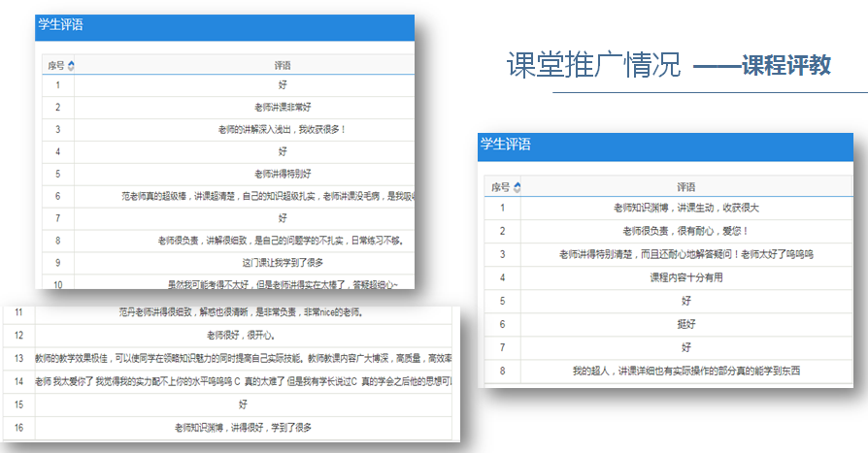868x453 pixels.
Task: Click 学生评语 panel title above '老师很负责，很有耐心，爱您！'
Action: pos(506,145)
